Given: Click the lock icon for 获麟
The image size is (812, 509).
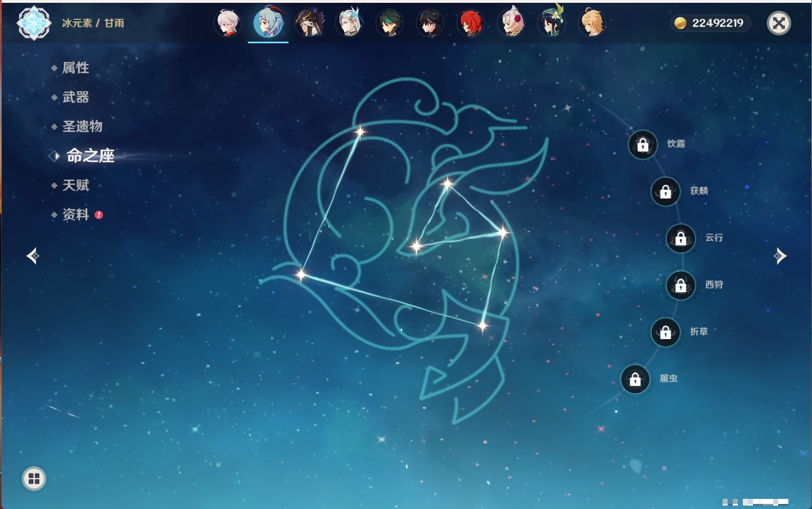Looking at the screenshot, I should click(665, 191).
